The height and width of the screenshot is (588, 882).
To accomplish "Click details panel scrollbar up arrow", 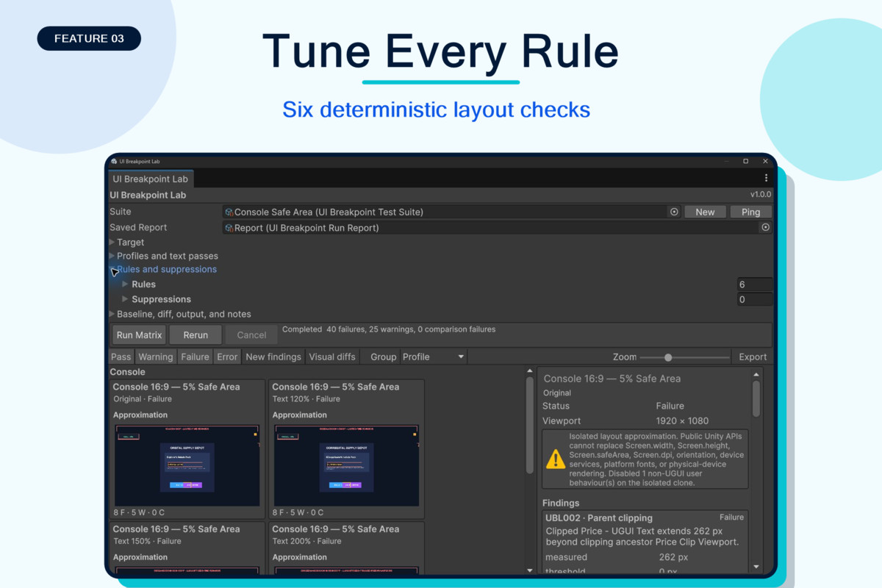I will click(756, 373).
